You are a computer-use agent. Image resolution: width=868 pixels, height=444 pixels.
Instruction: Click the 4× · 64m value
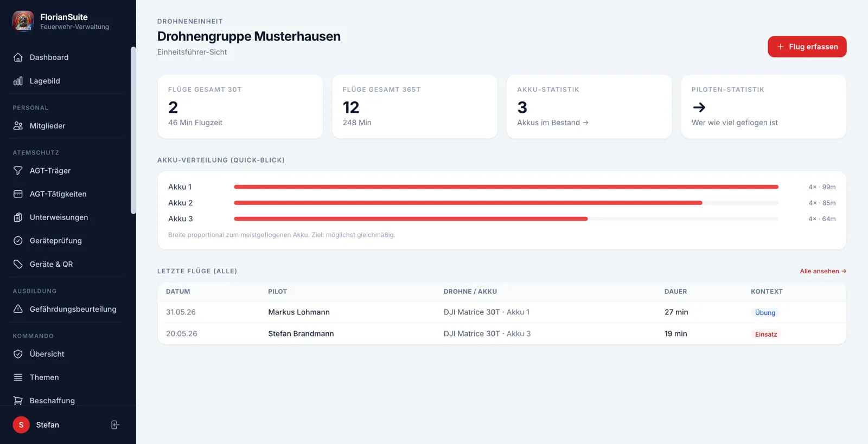click(822, 219)
